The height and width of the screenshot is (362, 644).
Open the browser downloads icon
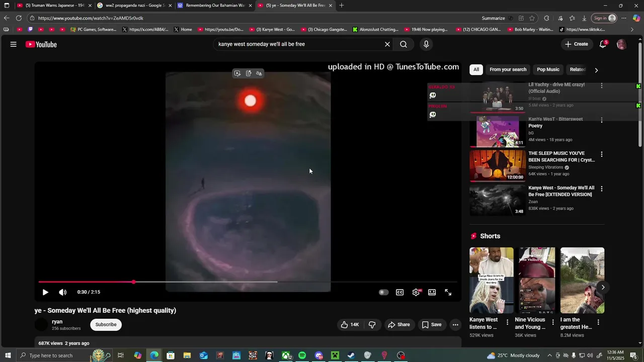pyautogui.click(x=584, y=18)
